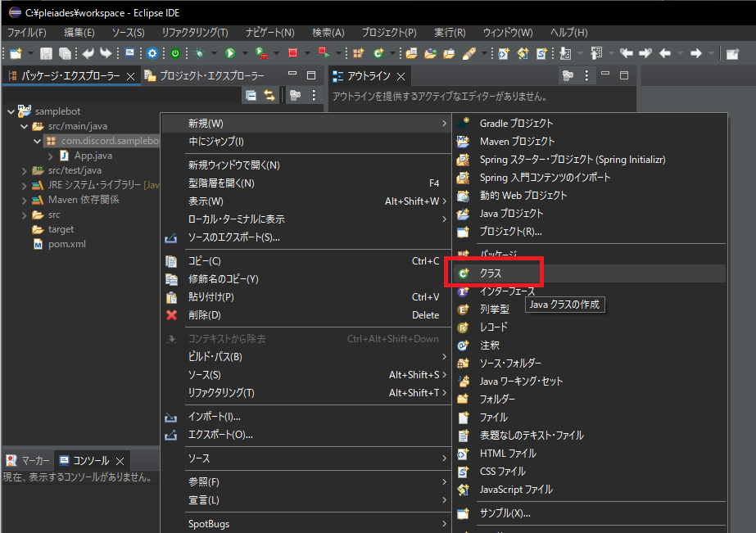The height and width of the screenshot is (533, 756).
Task: Expand the src/test/java folder
Action: click(x=24, y=170)
